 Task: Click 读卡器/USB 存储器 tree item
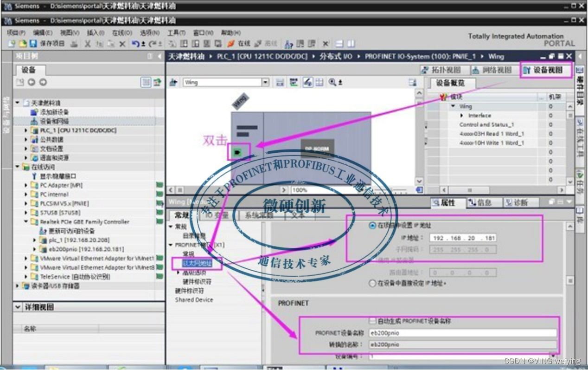[x=51, y=286]
